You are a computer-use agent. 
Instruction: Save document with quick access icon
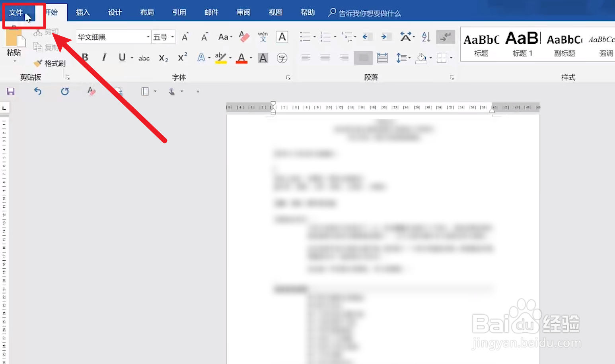11,91
